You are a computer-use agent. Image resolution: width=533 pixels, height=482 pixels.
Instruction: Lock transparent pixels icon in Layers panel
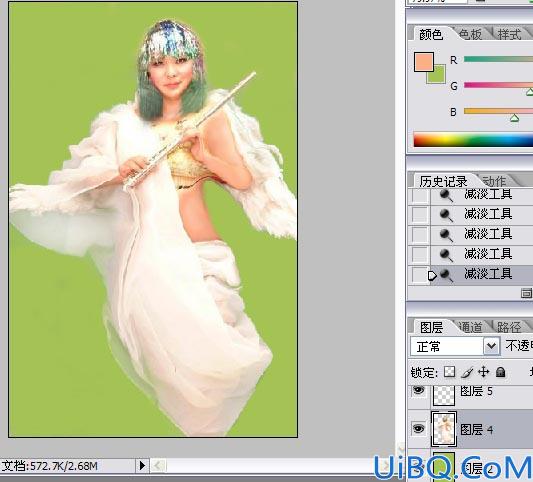[449, 372]
